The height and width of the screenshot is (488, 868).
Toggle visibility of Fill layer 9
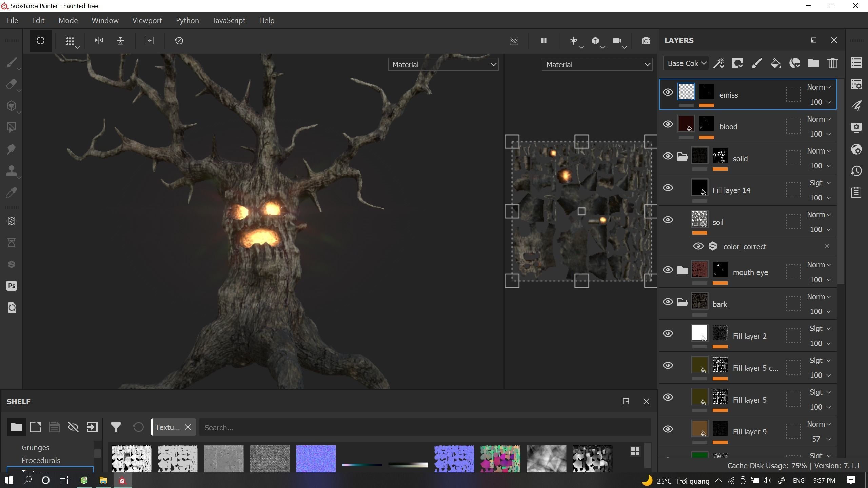(x=668, y=429)
